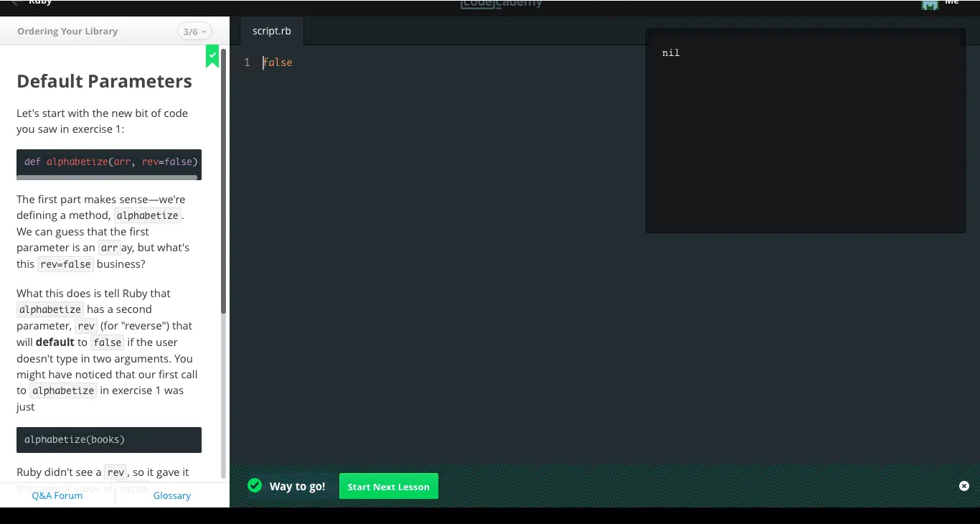Viewport: 980px width, 524px height.
Task: Open the Me account menu
Action: (952, 4)
